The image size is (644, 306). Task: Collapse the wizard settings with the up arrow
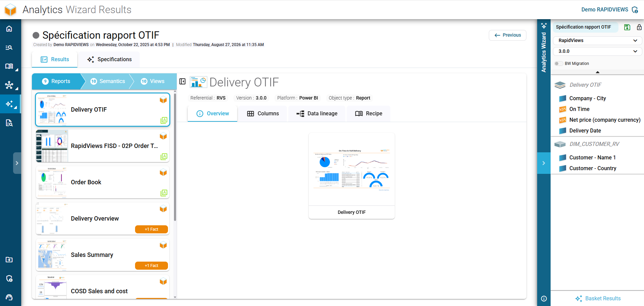coord(598,72)
